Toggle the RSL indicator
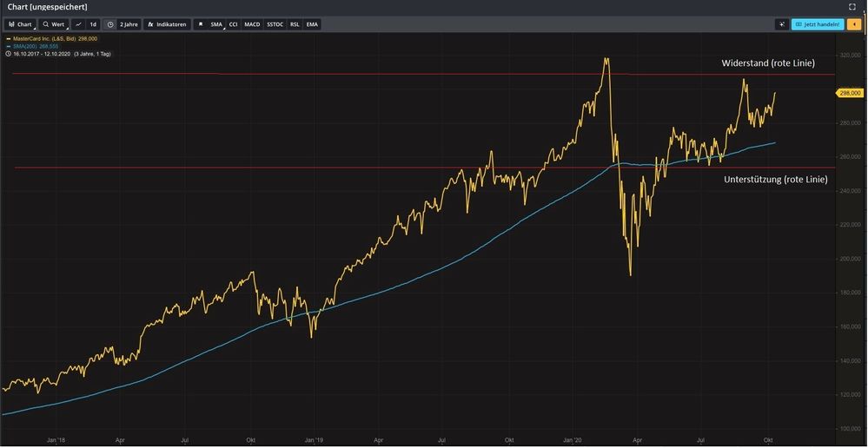The width and height of the screenshot is (868, 448). point(295,24)
